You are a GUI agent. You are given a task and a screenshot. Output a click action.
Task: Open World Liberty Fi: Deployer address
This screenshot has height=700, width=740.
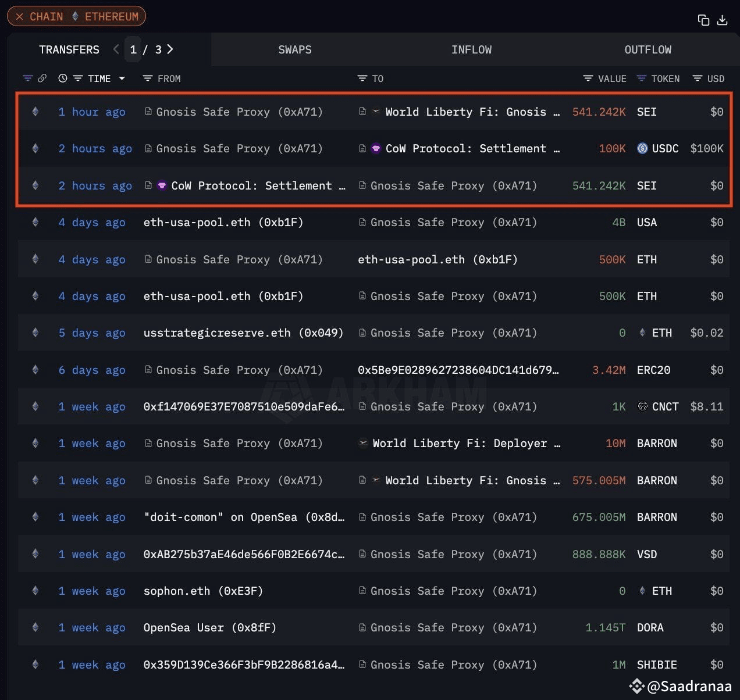pyautogui.click(x=467, y=443)
